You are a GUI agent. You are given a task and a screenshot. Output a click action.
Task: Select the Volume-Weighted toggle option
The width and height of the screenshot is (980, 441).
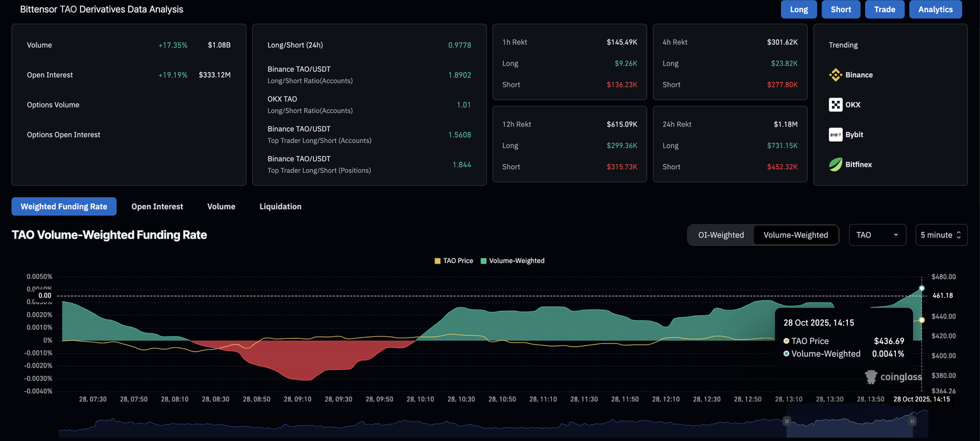click(796, 235)
